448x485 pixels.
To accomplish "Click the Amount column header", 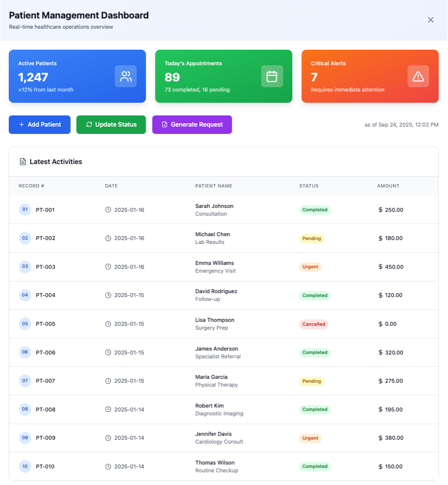I will 388,186.
